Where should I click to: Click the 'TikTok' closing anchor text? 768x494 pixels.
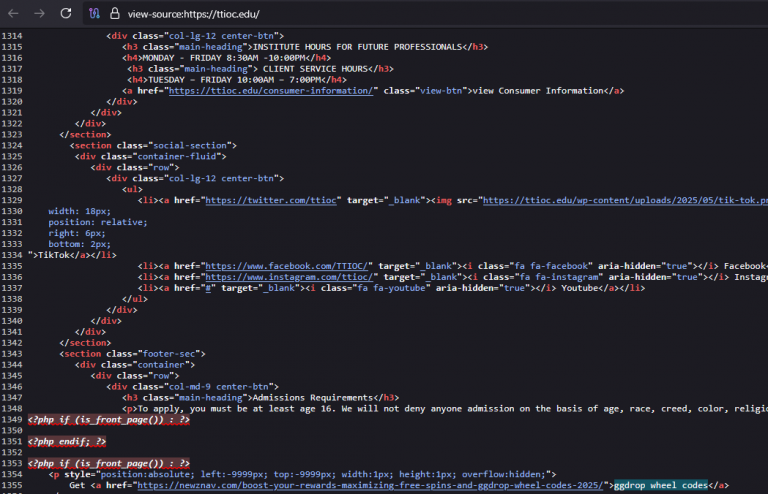coord(53,255)
